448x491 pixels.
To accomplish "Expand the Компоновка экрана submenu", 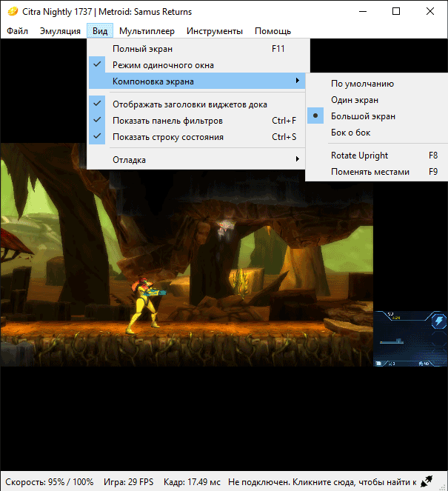I will 197,81.
